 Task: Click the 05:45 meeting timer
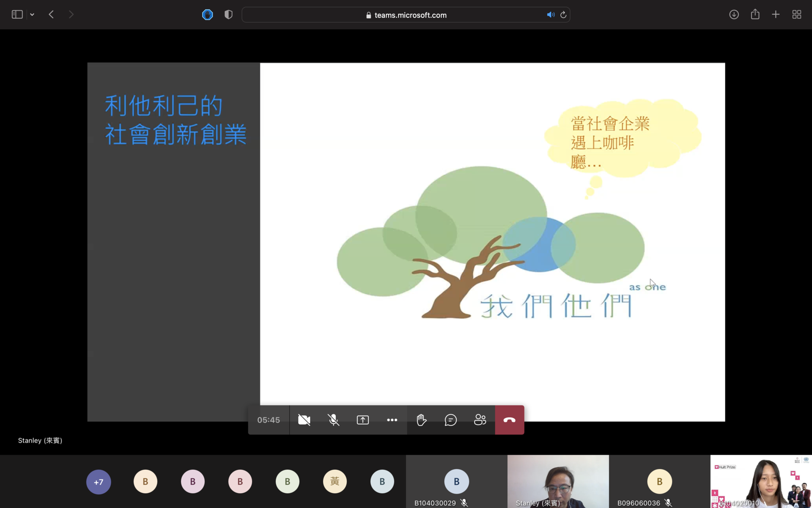click(x=269, y=420)
